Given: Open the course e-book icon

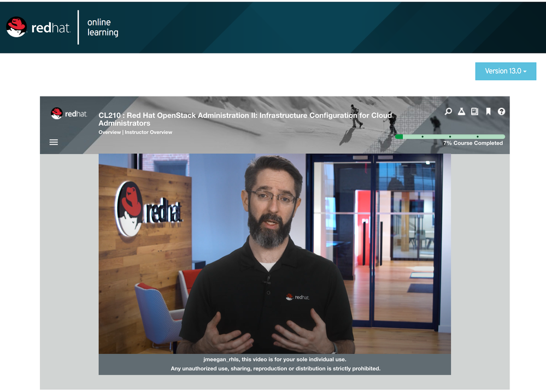Looking at the screenshot, I should click(x=474, y=111).
